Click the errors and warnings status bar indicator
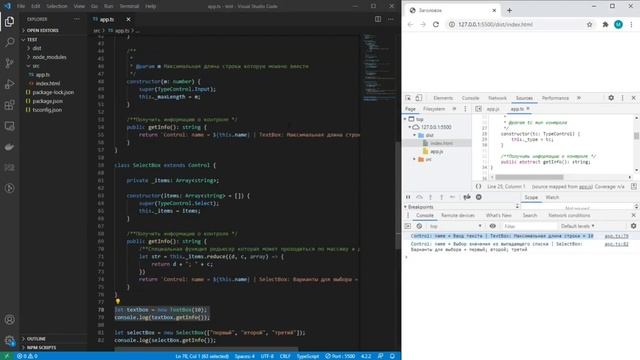This screenshot has width=640, height=360. 27,356
